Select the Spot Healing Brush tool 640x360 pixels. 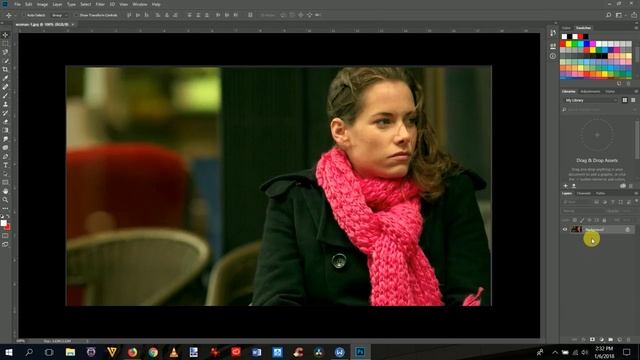tap(5, 87)
